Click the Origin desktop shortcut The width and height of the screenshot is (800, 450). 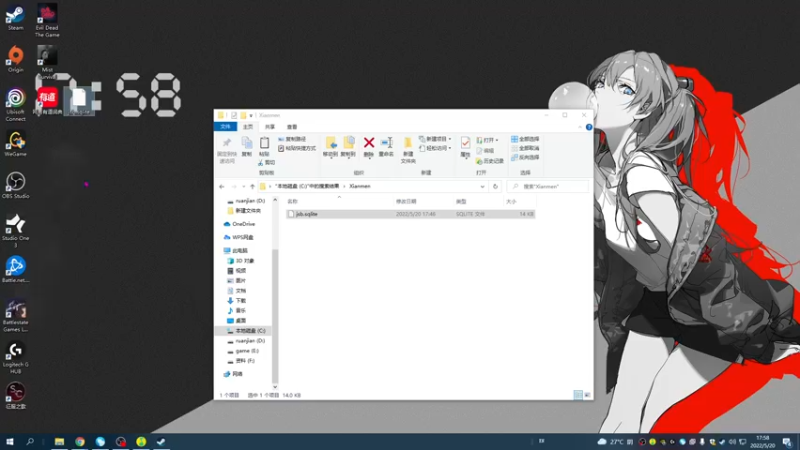15,59
